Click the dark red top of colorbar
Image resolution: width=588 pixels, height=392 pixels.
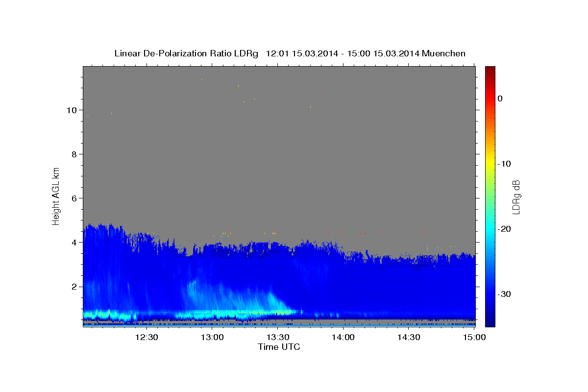coord(490,69)
